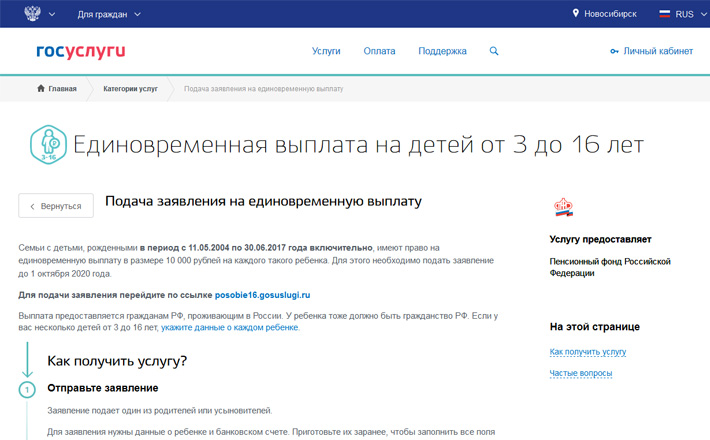This screenshot has height=440, width=710.
Task: Click text Пенсионный фонд Российской Федерации
Action: (x=610, y=267)
